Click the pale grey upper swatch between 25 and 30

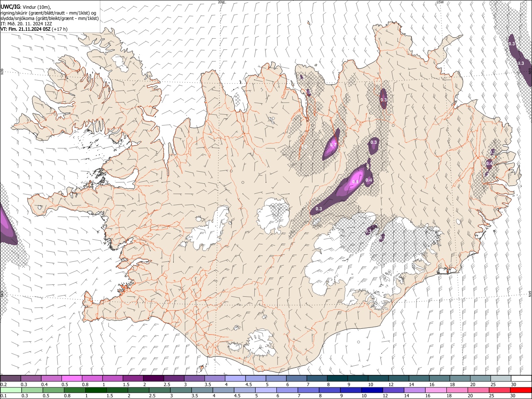tap(501, 379)
